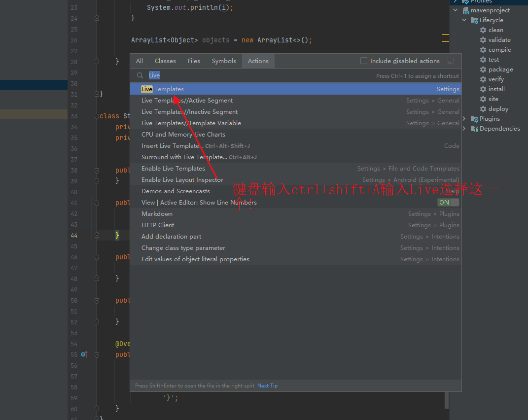
Task: Click the mavenproject module icon
Action: tap(466, 10)
